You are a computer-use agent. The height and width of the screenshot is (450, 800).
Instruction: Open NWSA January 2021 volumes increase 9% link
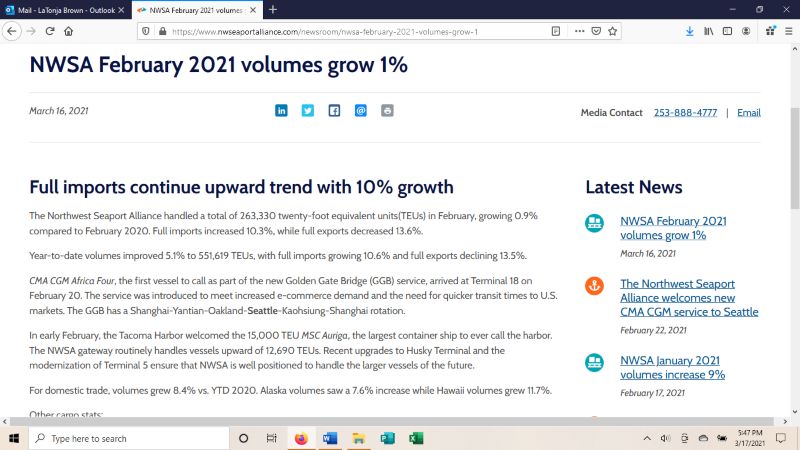(x=672, y=367)
